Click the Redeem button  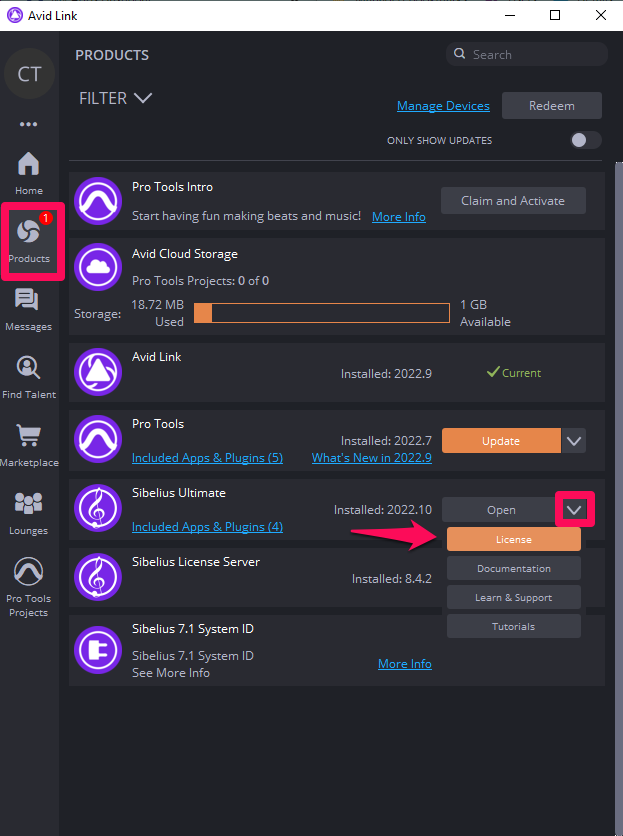(551, 106)
